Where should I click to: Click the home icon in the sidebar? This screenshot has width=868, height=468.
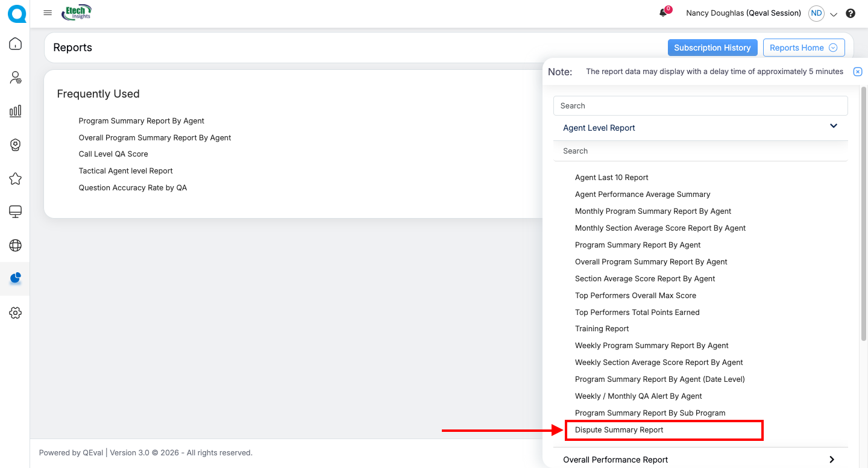(15, 44)
